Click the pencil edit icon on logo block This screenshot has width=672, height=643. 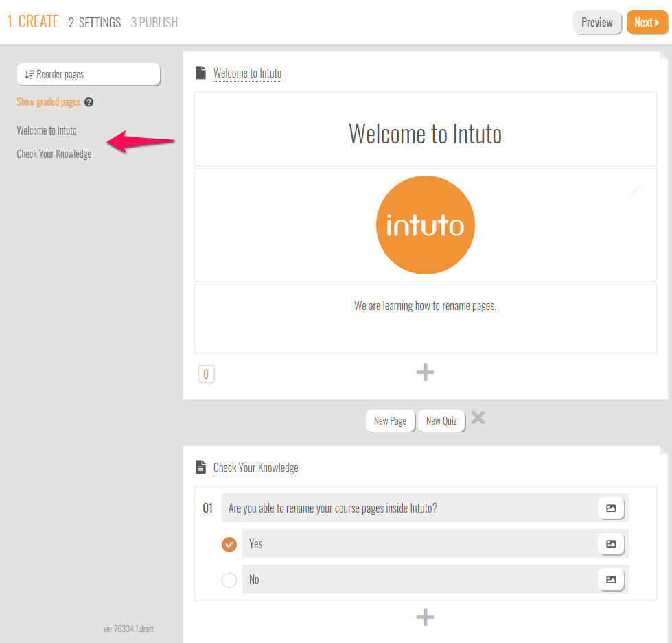click(636, 191)
